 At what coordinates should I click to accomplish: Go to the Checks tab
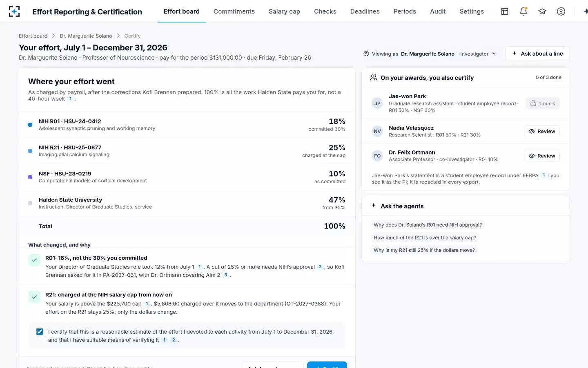pos(325,11)
